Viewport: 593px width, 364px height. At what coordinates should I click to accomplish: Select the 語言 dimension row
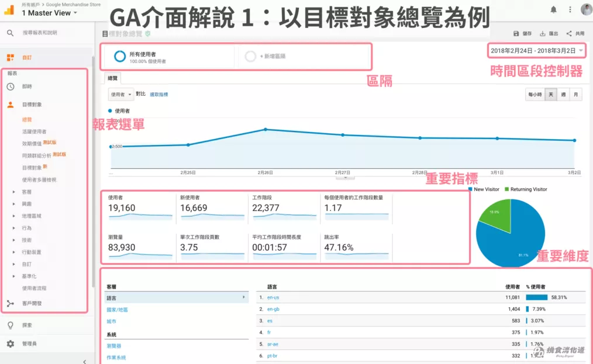[x=176, y=297]
